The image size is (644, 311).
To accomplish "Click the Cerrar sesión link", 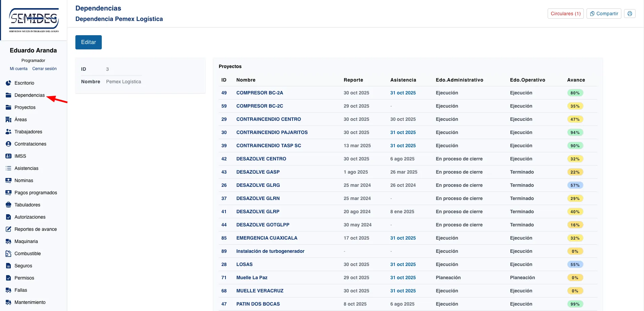I will 44,69.
